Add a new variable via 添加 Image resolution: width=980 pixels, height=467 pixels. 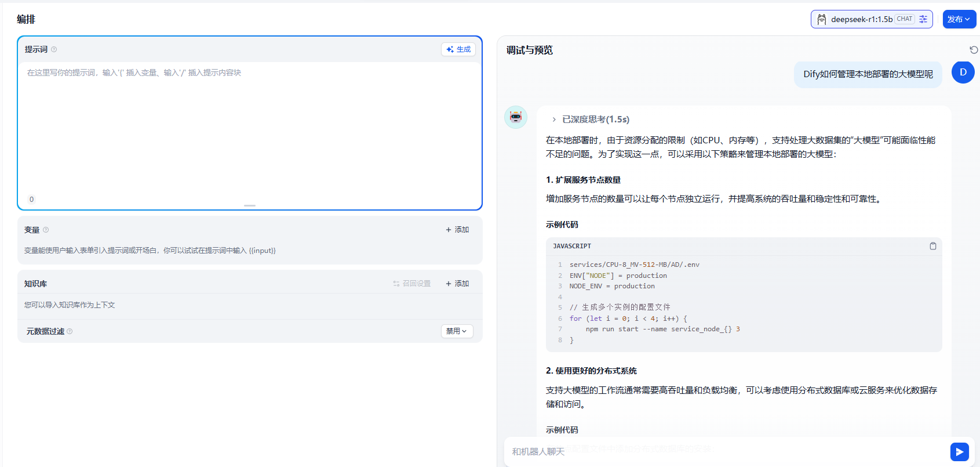click(x=457, y=230)
